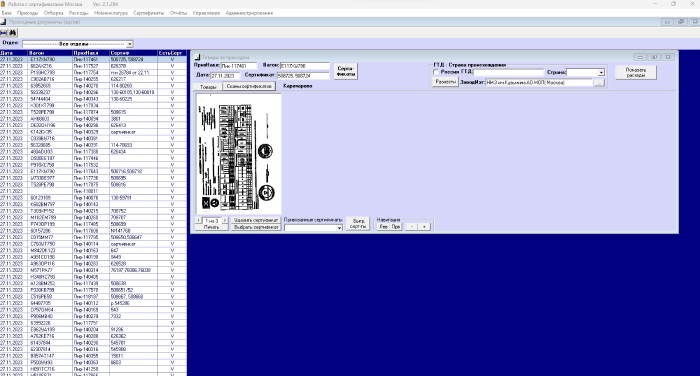This screenshot has height=376, width=700.
Task: Click the ГТД input field
Action: coord(508,72)
